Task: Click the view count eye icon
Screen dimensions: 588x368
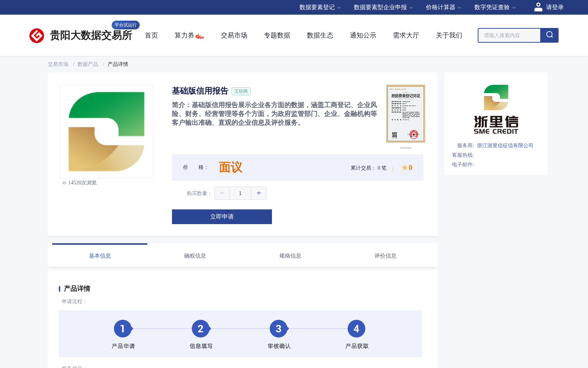Action: tap(64, 183)
